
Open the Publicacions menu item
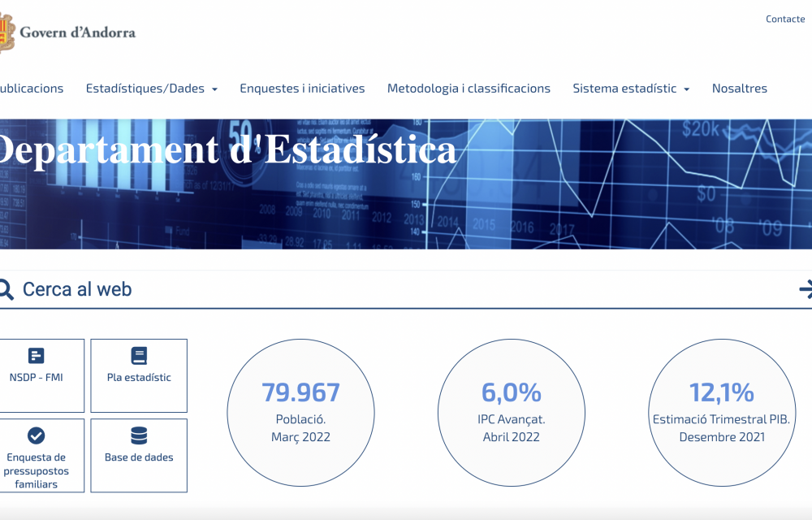(31, 89)
